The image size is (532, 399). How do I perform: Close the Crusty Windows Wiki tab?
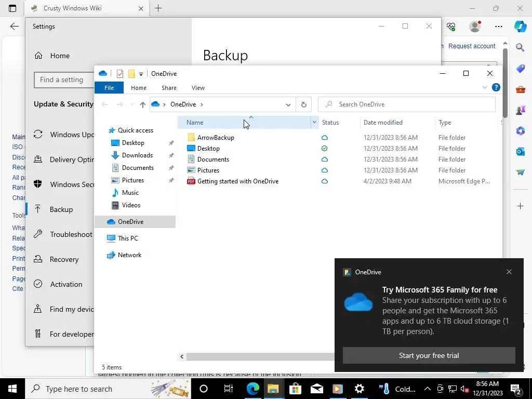click(x=141, y=8)
